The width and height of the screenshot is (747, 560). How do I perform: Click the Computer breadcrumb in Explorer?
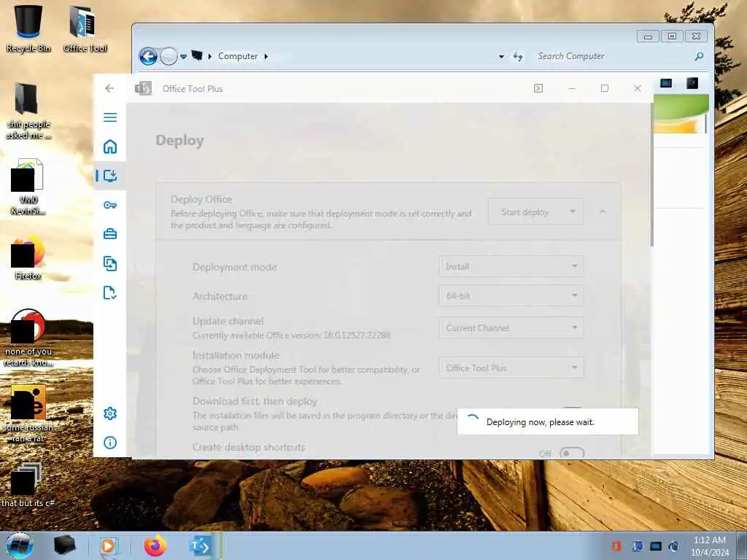click(x=238, y=56)
